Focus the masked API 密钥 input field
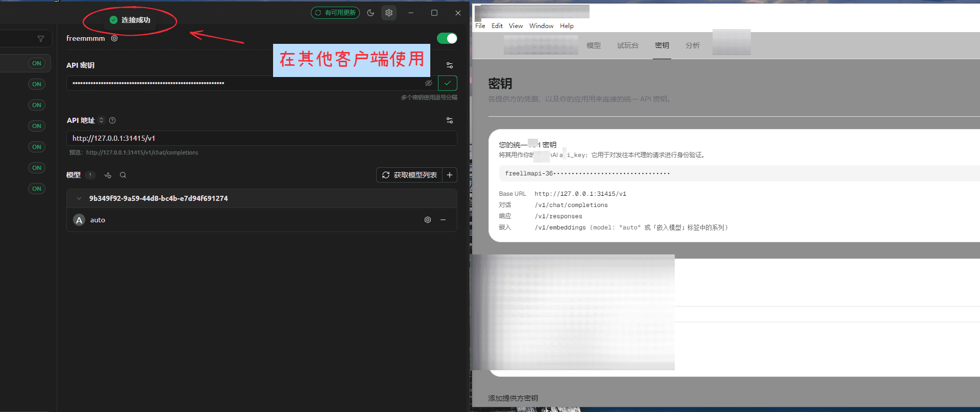The height and width of the screenshot is (412, 980). coord(252,83)
